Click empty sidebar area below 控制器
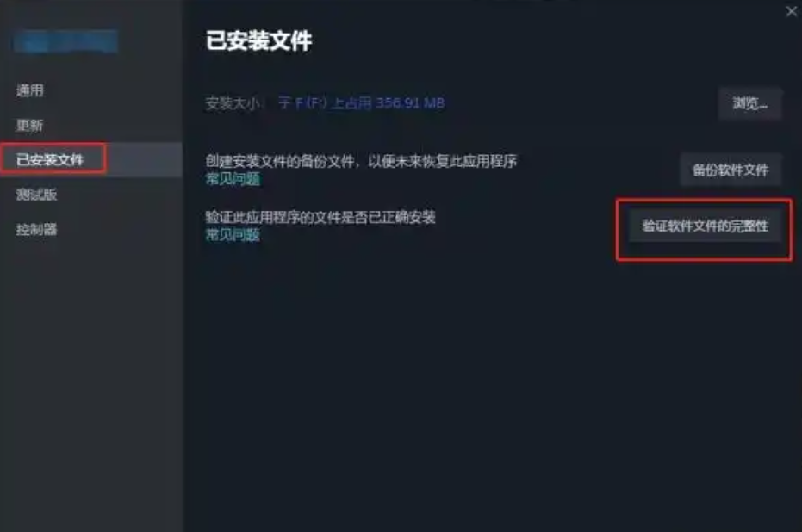The height and width of the screenshot is (532, 802). [x=91, y=383]
